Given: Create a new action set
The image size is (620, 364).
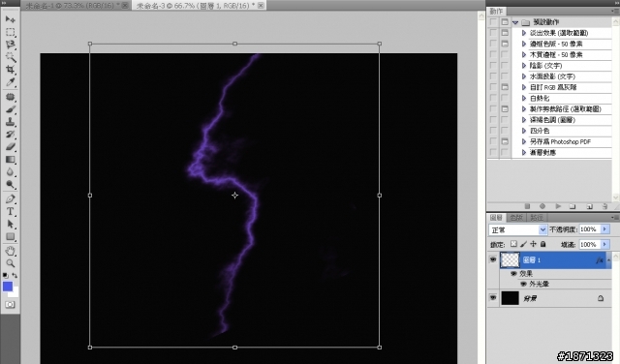Looking at the screenshot, I should point(573,206).
